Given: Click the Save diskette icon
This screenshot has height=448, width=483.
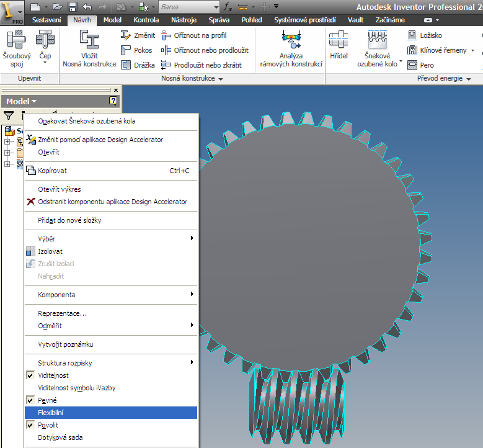Looking at the screenshot, I should [x=73, y=7].
